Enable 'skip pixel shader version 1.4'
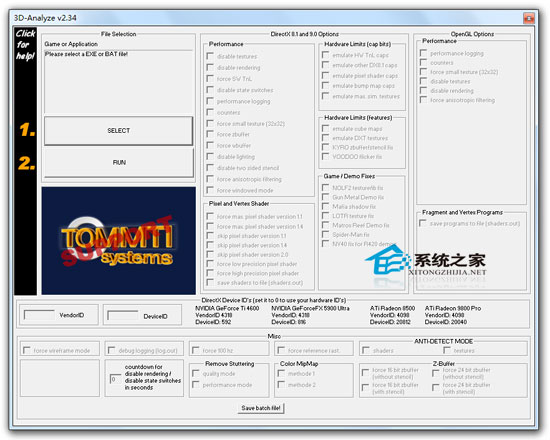Screen dimensions: 550x440 (210, 245)
